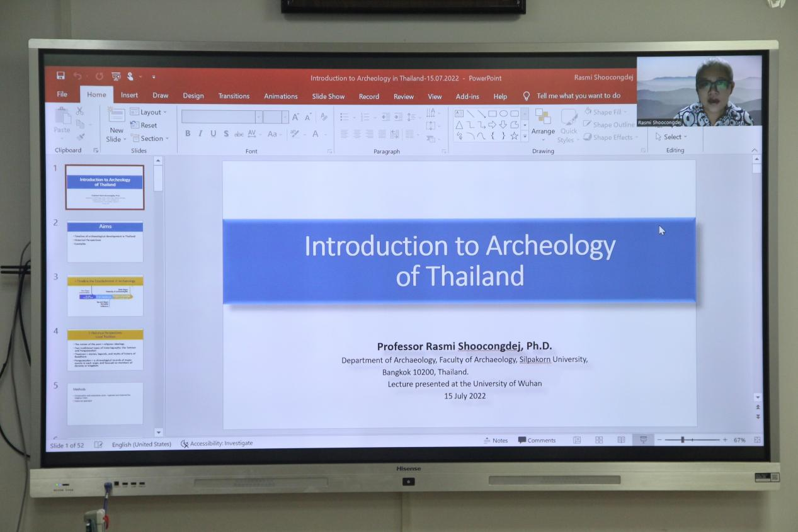Click the Save icon in quick access toolbar
The width and height of the screenshot is (798, 532).
(60, 76)
